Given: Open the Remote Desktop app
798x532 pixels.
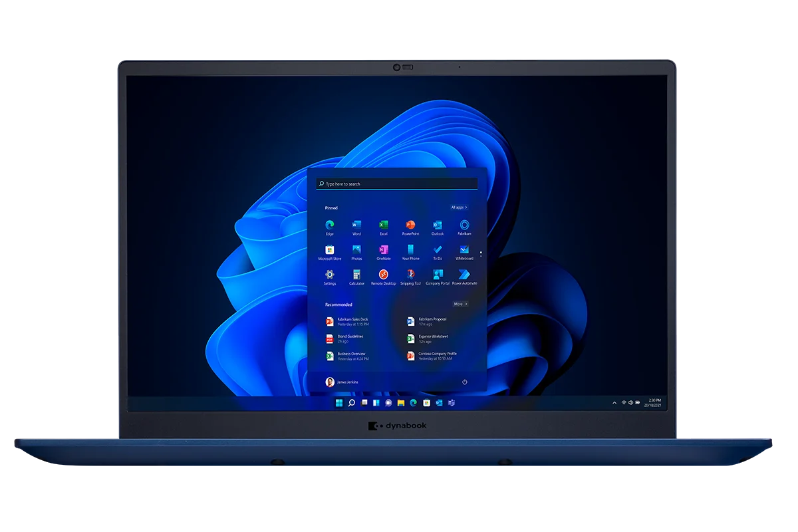Looking at the screenshot, I should 383,275.
